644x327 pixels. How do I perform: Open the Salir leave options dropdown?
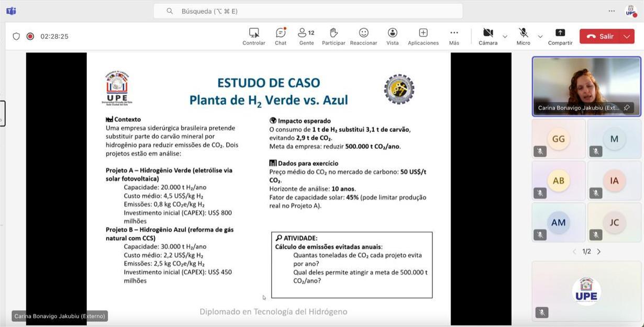[627, 36]
